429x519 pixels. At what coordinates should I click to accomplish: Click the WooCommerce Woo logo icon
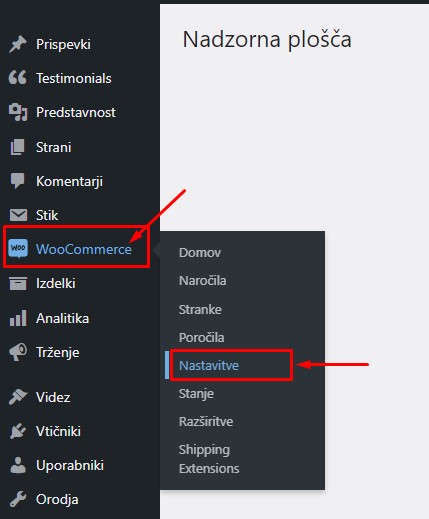pos(18,248)
